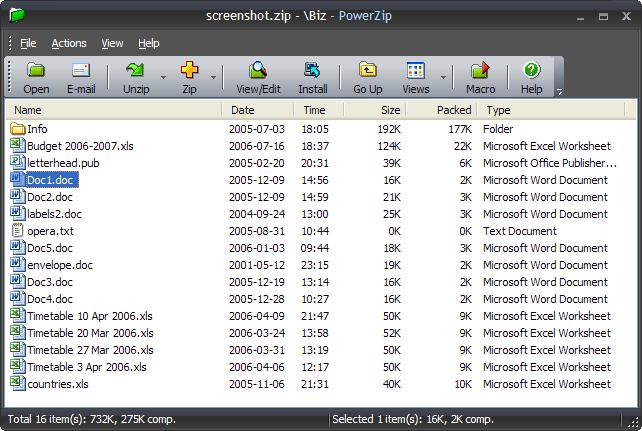The height and width of the screenshot is (431, 642).
Task: Sort by the Packed column header
Action: tap(441, 110)
